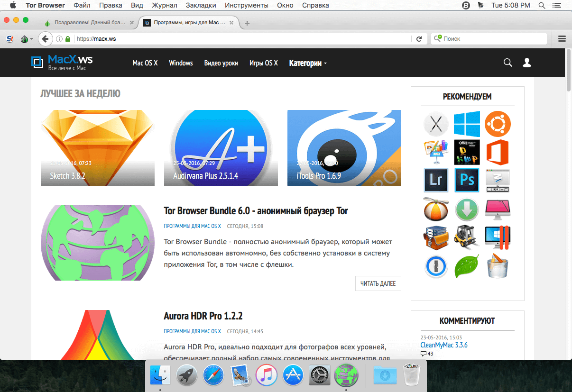Viewport: 572px width, 392px height.
Task: Click the Aurora HDR article image
Action: coord(98,335)
